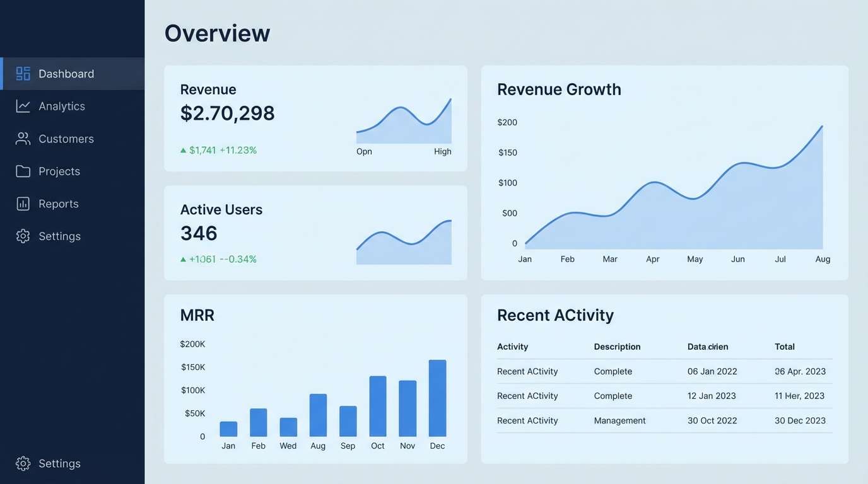Image resolution: width=868 pixels, height=484 pixels.
Task: Open Customers via the people icon
Action: tap(23, 139)
